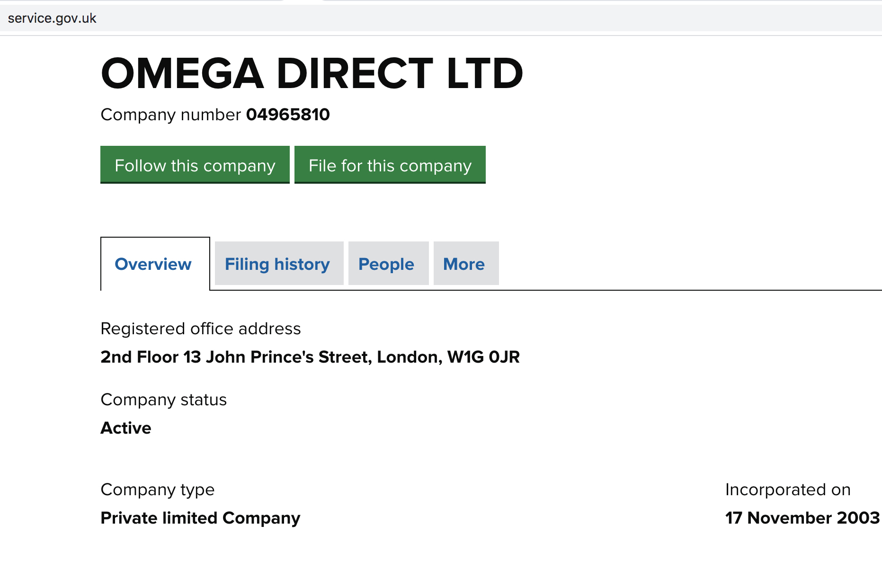Click the Company type label
882x588 pixels.
coord(158,490)
